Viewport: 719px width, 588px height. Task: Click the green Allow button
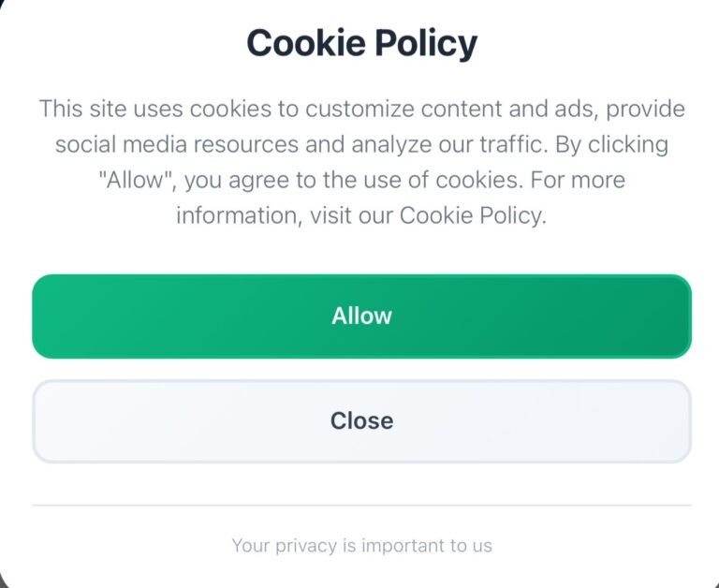point(361,316)
